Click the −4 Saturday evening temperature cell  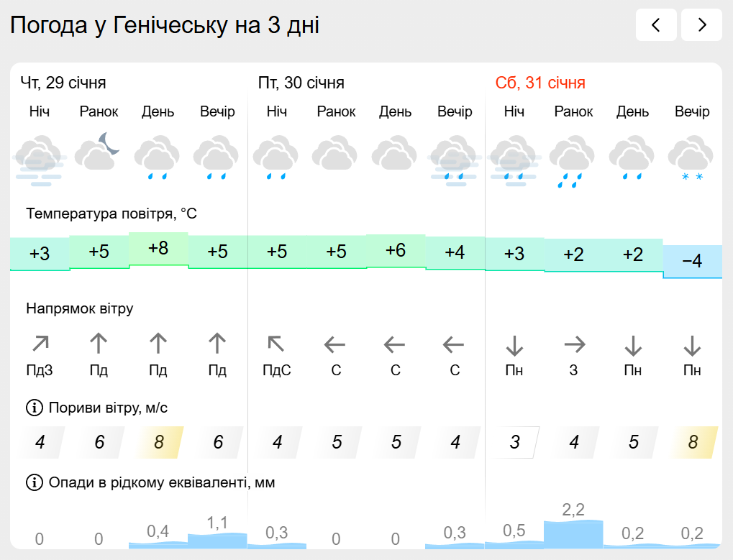[x=692, y=261]
